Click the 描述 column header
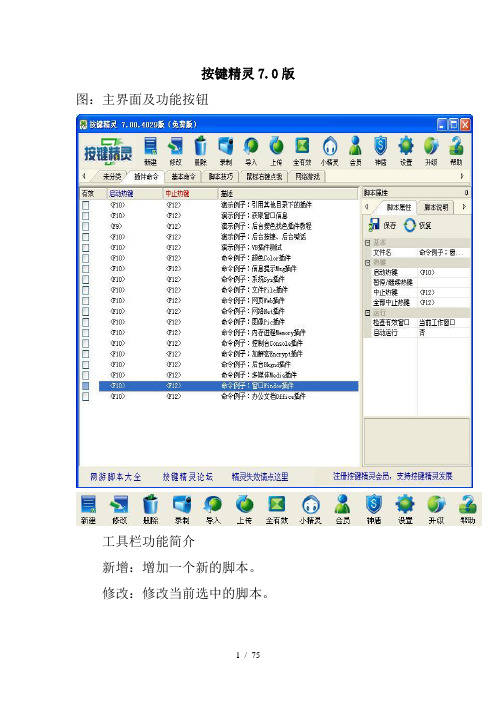496x702 pixels. pos(288,194)
